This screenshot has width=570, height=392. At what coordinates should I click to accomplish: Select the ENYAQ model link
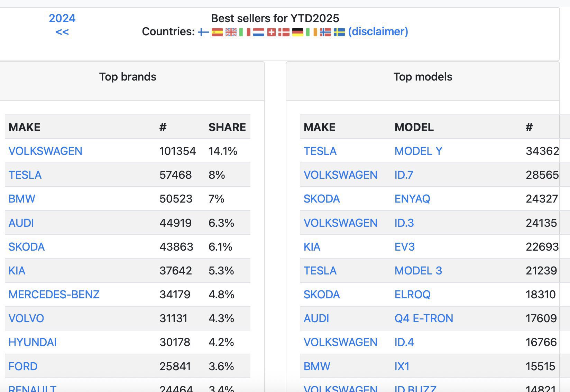[412, 199]
